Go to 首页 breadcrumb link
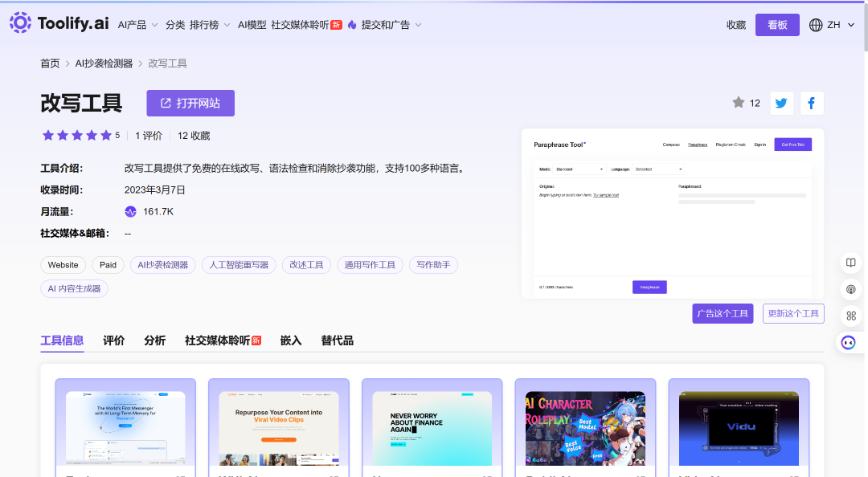The height and width of the screenshot is (477, 868). click(x=50, y=63)
